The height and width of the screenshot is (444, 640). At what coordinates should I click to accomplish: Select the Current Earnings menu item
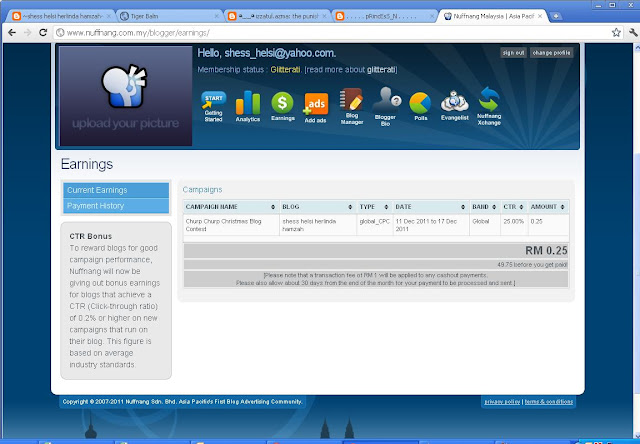coord(116,190)
